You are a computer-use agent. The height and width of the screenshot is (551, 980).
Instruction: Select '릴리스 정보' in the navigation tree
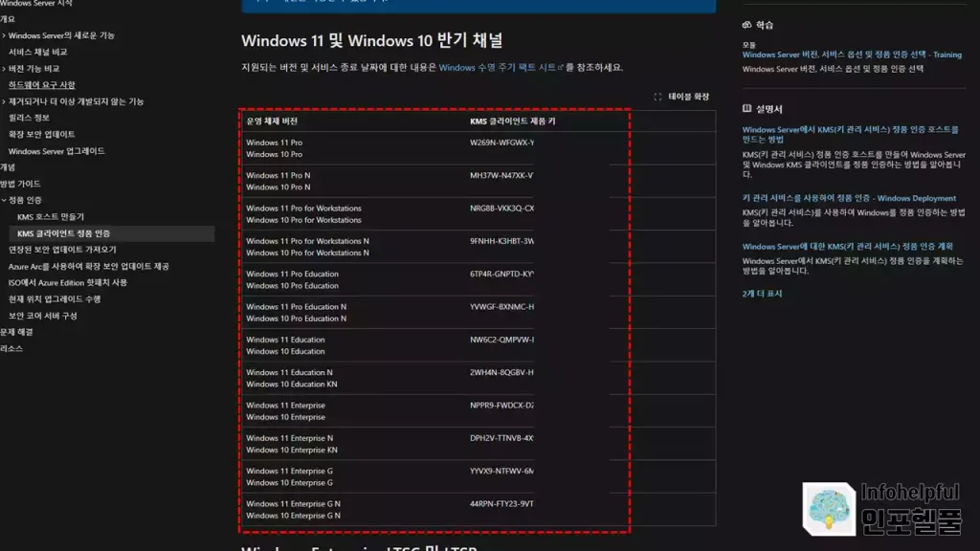29,118
